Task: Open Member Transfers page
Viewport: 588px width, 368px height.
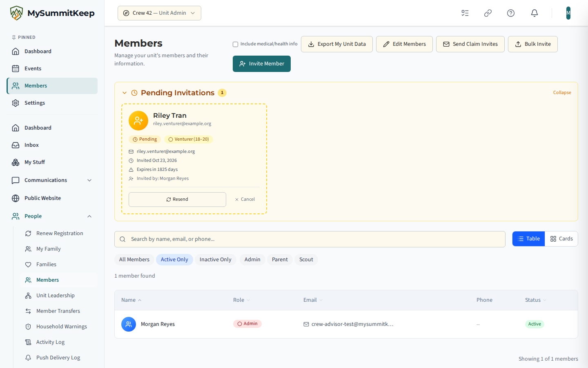Action: [59, 311]
